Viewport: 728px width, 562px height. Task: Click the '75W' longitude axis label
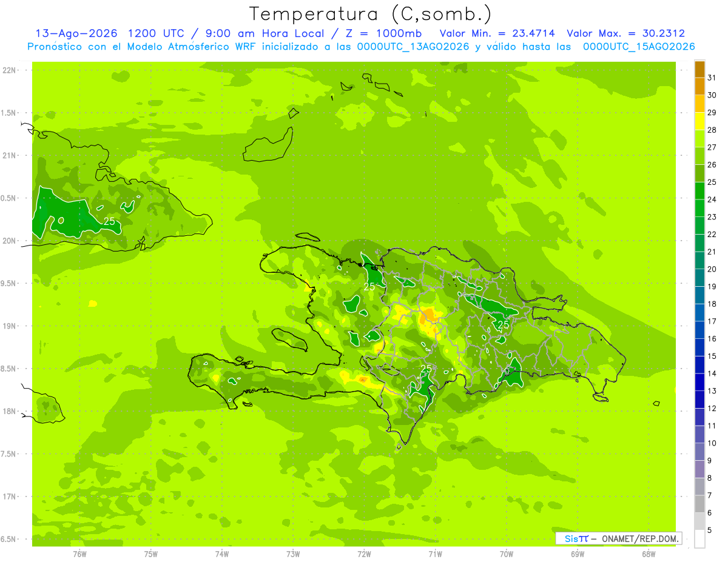click(151, 554)
